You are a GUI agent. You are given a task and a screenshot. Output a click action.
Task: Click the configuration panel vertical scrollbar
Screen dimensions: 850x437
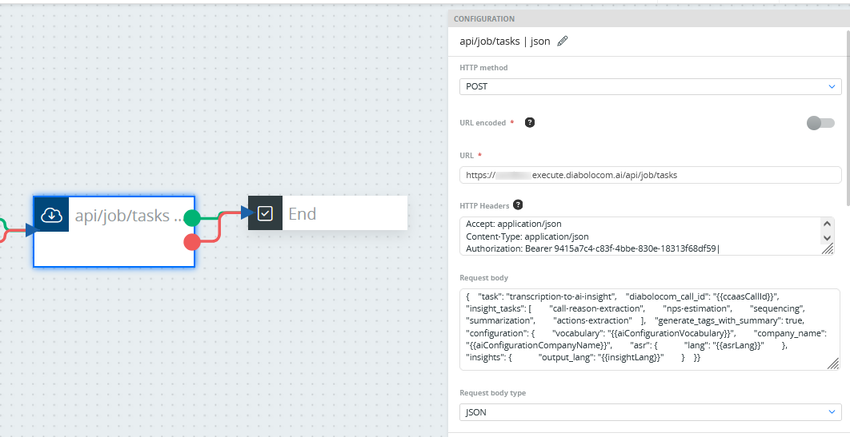(x=848, y=117)
